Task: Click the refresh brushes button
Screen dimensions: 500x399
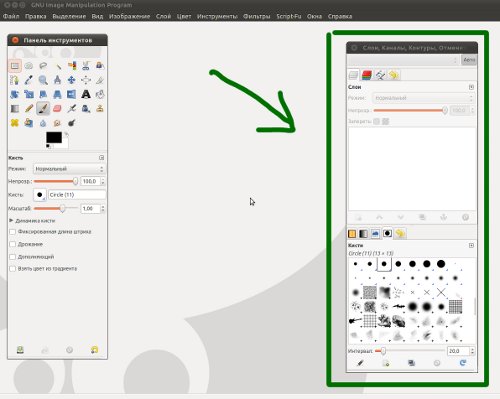Action: point(463,363)
